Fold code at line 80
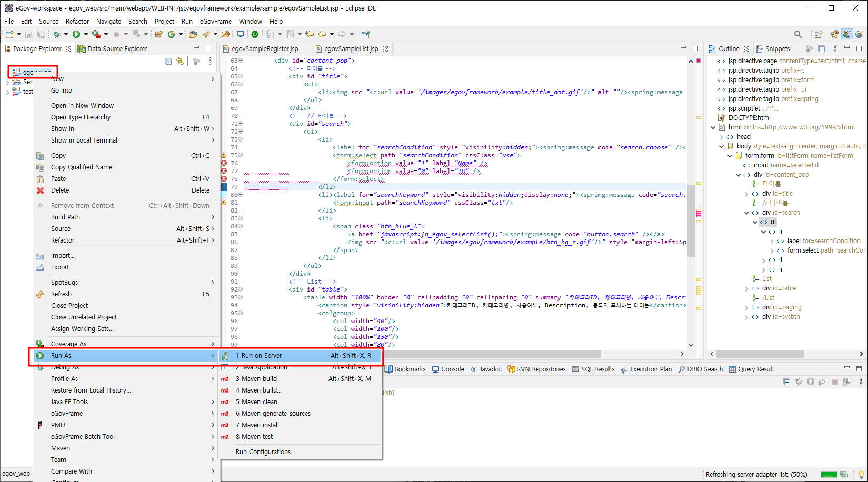This screenshot has width=868, height=482. click(x=241, y=195)
